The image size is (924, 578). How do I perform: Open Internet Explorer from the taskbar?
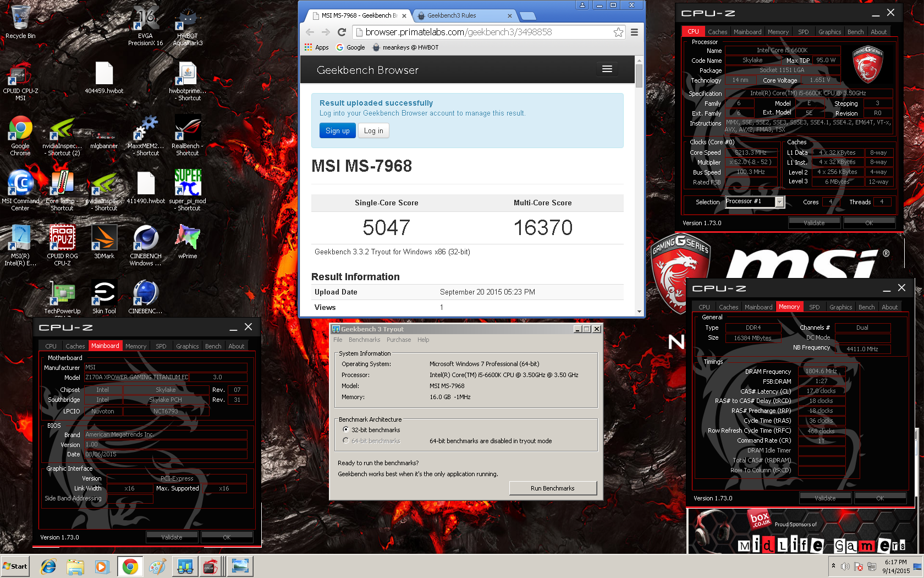(48, 566)
